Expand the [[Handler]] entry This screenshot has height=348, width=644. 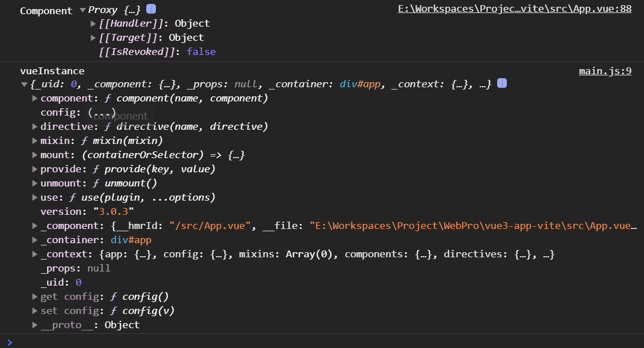pyautogui.click(x=94, y=23)
